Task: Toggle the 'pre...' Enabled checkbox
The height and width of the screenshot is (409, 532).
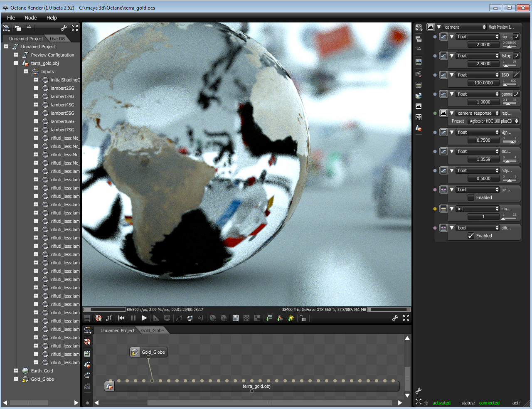Action: (471, 197)
